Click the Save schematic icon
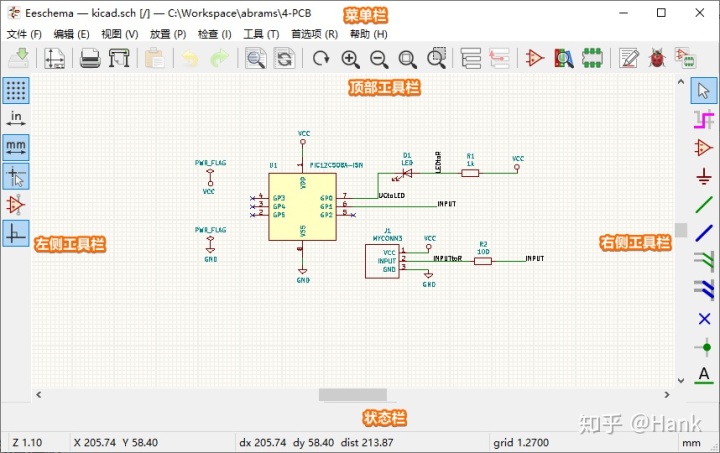 pos(19,58)
